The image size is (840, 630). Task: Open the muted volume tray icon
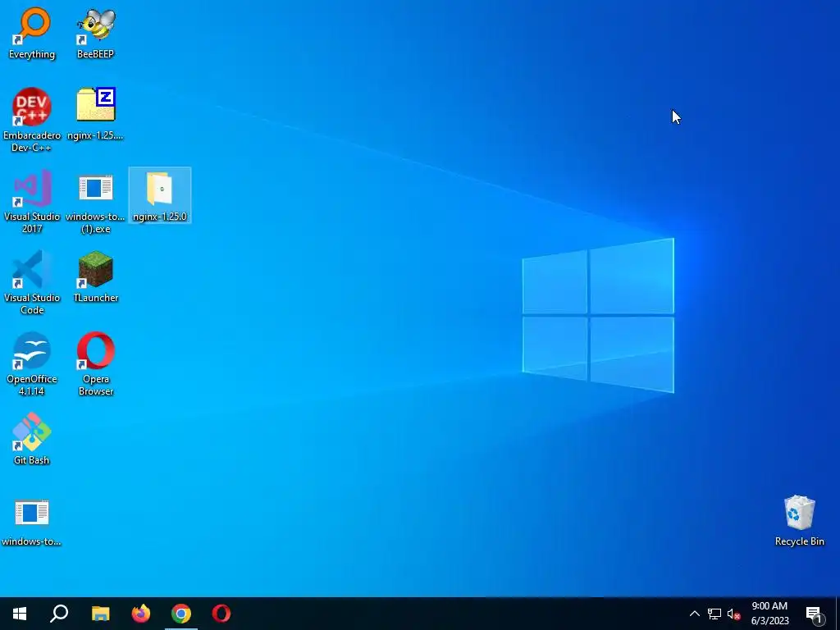click(733, 614)
